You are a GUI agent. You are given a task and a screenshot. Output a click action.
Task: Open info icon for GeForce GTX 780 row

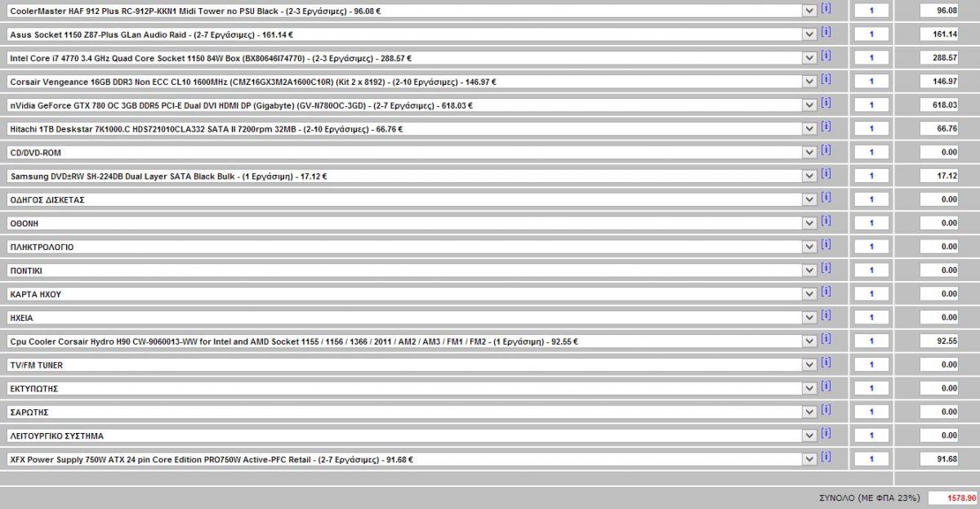pos(826,103)
